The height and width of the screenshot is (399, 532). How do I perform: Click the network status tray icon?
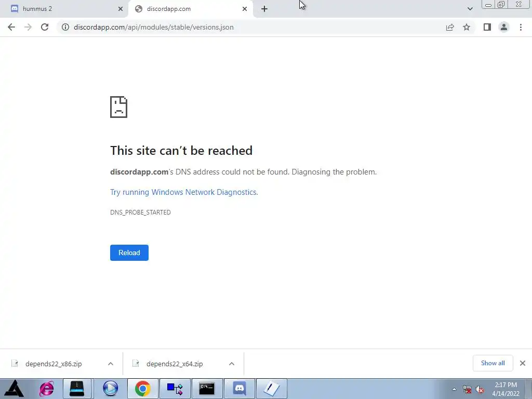(467, 390)
